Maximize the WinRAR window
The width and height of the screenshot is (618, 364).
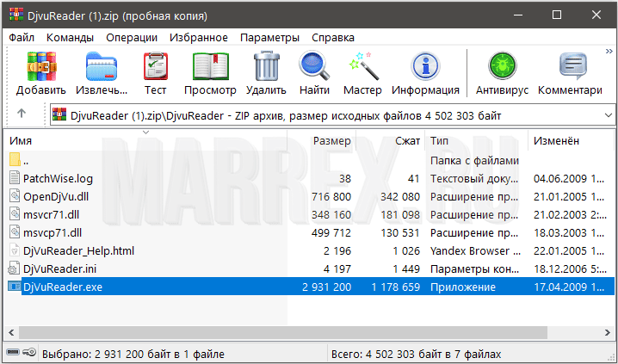557,15
